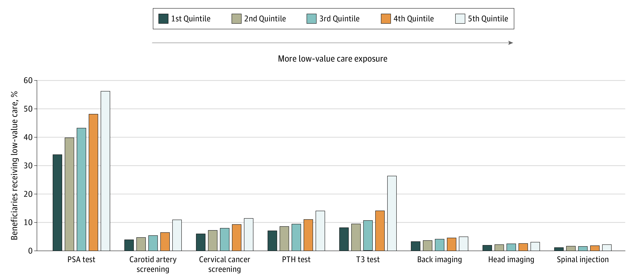Click the 3rd Quintile legend swatch
644x280 pixels.
pos(312,19)
